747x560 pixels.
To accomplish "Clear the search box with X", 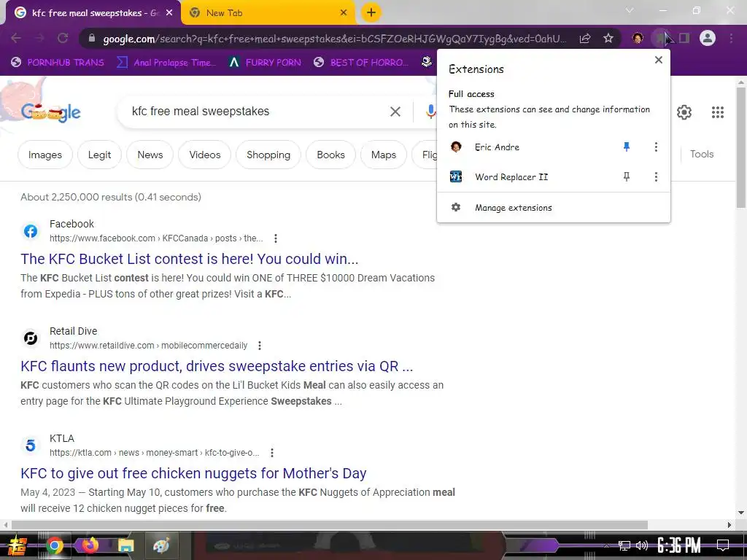I will tap(395, 112).
